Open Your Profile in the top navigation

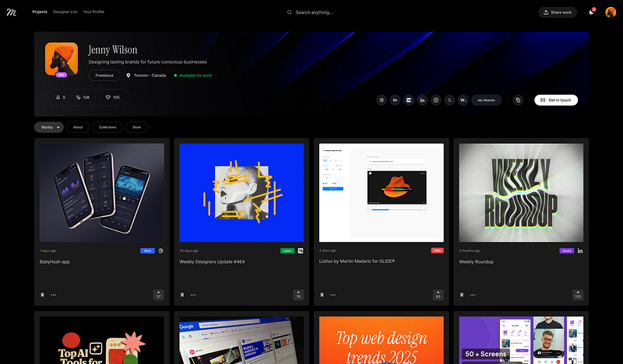tap(93, 12)
